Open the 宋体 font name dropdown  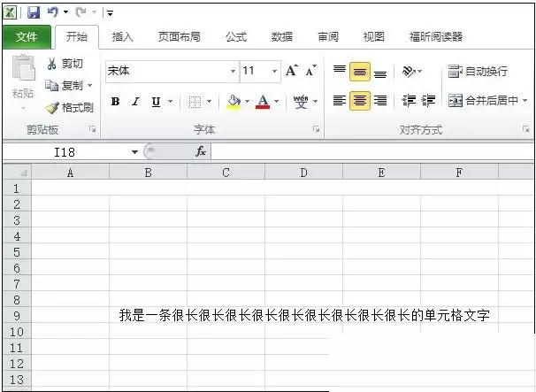point(233,71)
